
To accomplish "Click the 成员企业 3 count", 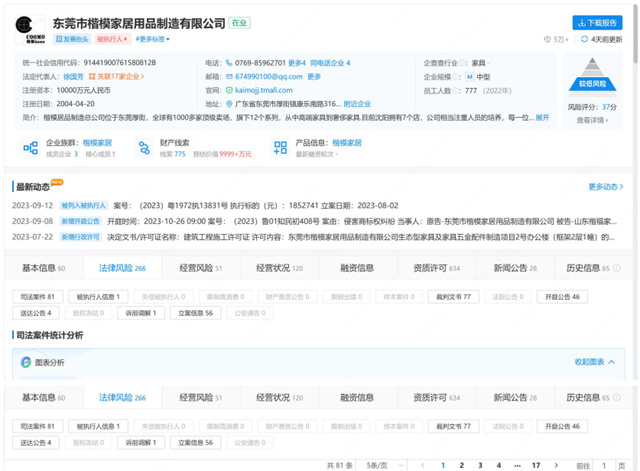I will coord(62,154).
